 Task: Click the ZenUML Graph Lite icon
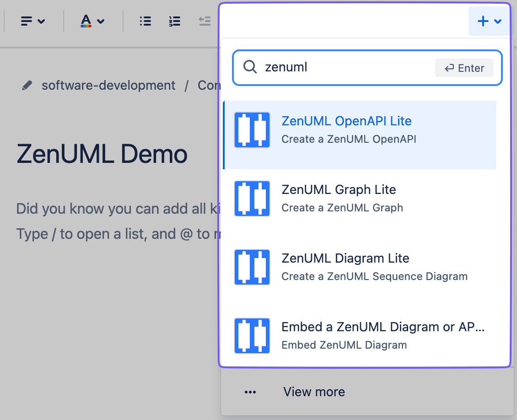(x=252, y=198)
